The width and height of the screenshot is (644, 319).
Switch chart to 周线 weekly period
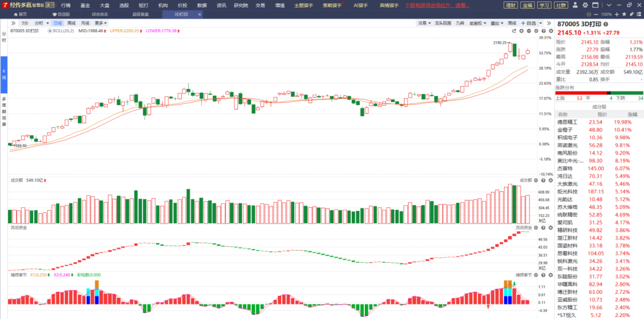(x=71, y=23)
